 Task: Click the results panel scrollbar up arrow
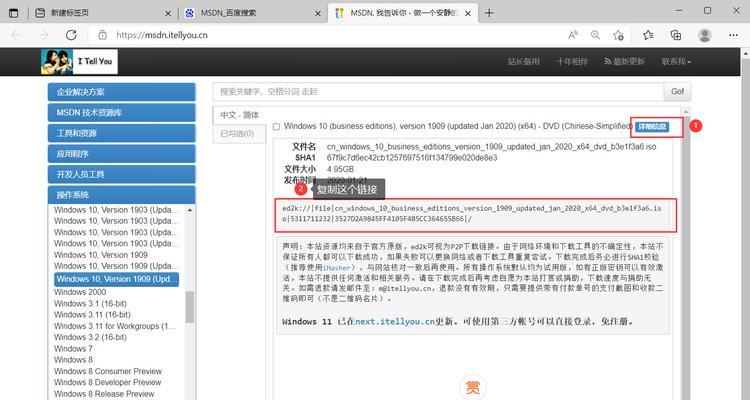click(x=686, y=111)
